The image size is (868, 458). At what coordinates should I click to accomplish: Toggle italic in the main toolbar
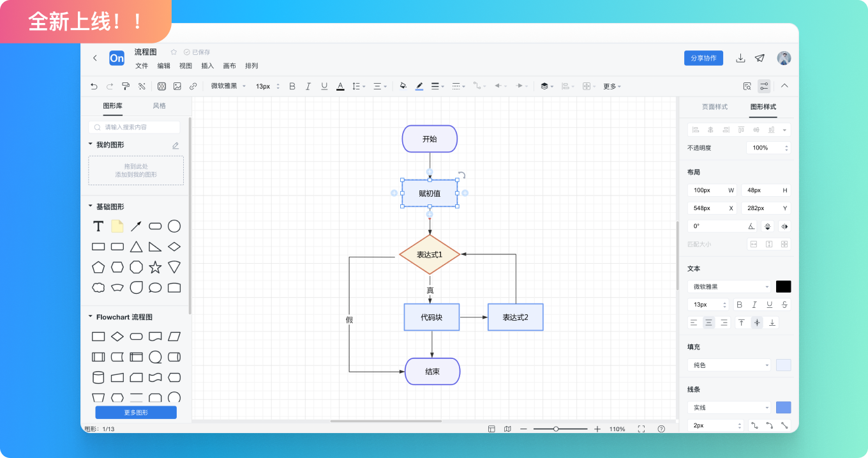pos(308,86)
